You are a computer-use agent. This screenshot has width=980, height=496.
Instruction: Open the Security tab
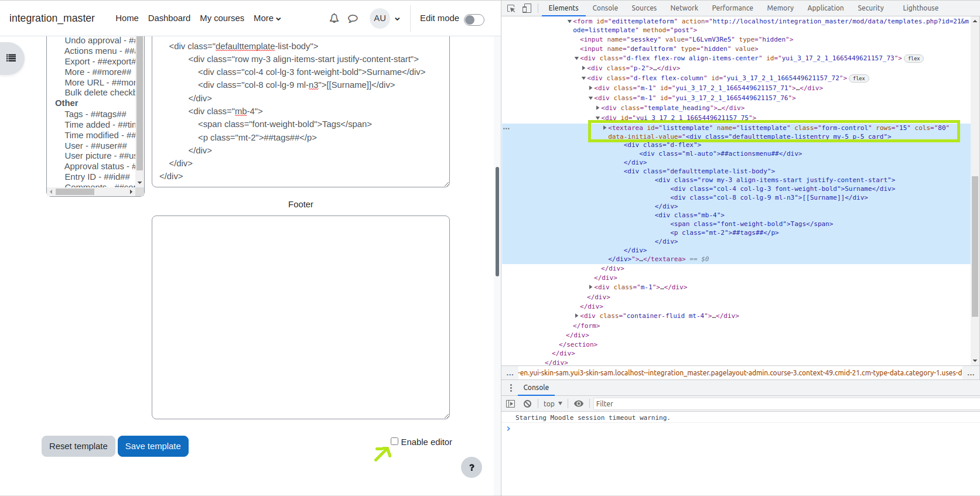[870, 8]
